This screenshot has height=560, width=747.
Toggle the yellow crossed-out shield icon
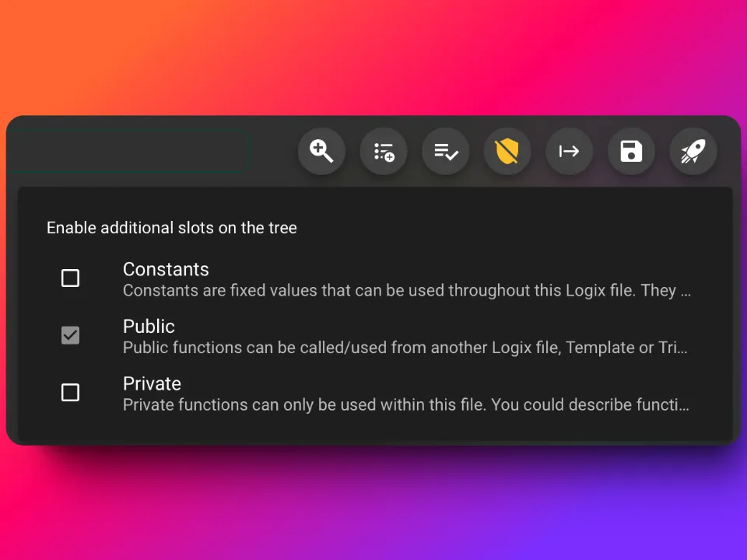coord(507,152)
